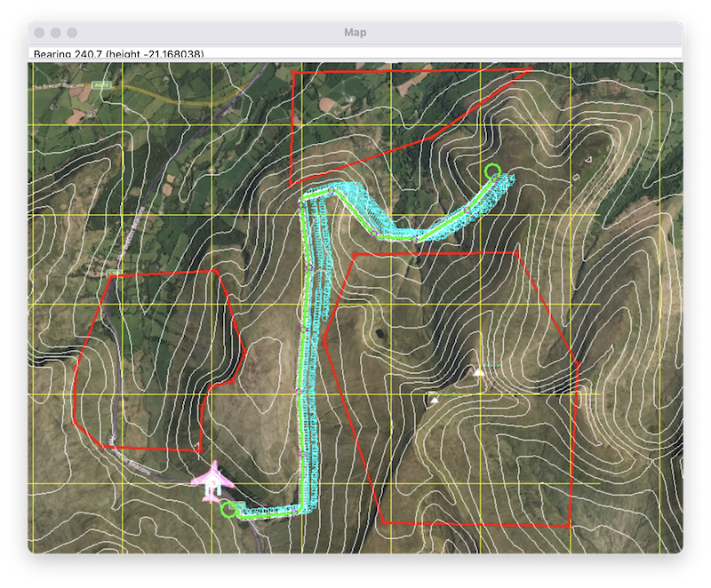Select the purple waypoint at the route's northwest corner
This screenshot has height=588, width=711.
click(x=302, y=203)
